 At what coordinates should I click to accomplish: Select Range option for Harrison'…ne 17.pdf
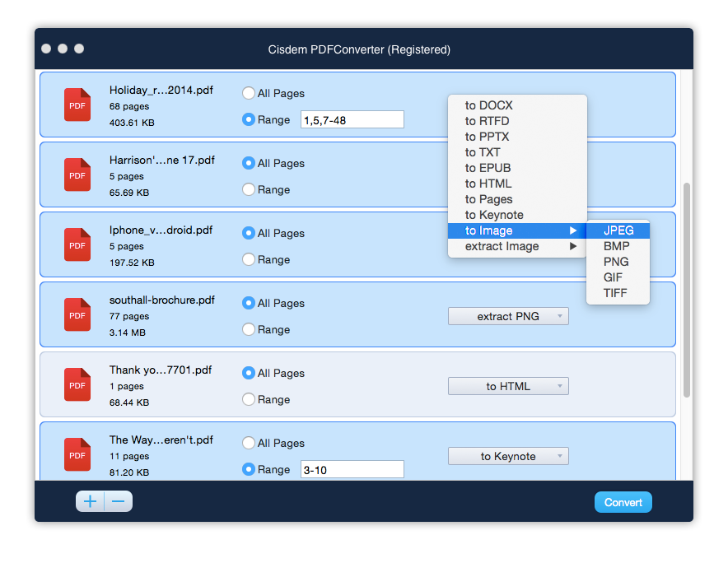249,190
